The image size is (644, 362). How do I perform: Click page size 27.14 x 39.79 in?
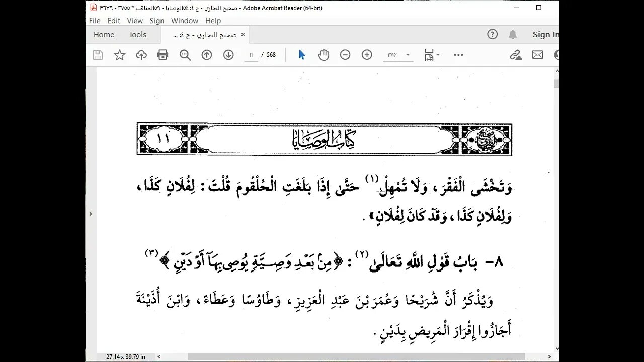point(126,357)
